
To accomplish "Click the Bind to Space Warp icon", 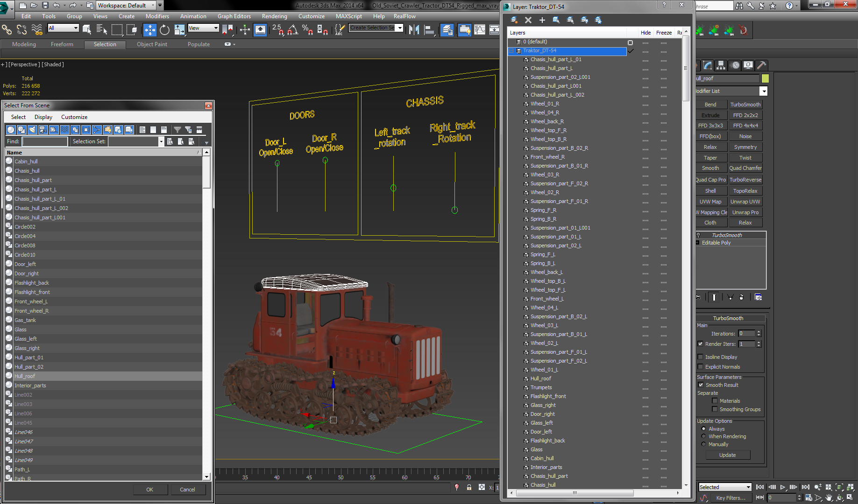I will click(x=36, y=30).
